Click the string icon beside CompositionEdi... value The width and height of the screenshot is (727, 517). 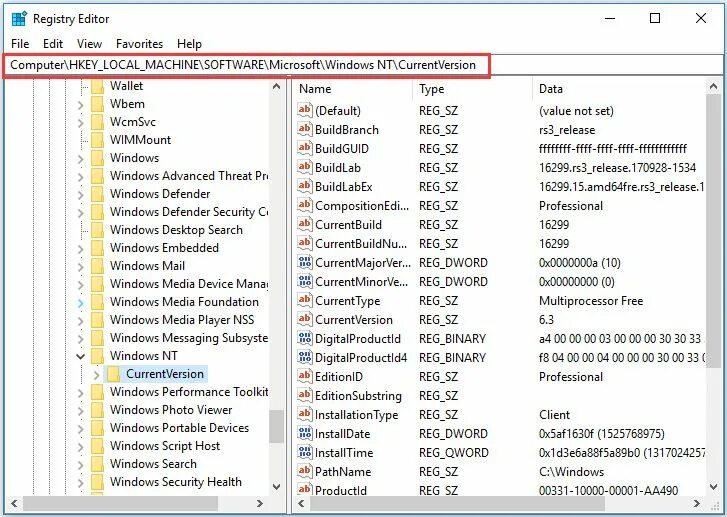[305, 205]
